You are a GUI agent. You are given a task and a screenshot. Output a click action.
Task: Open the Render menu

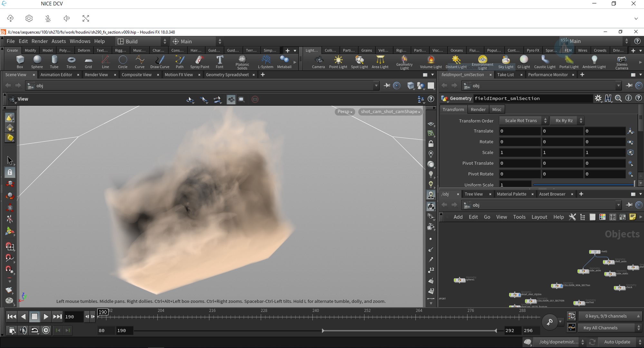point(40,41)
